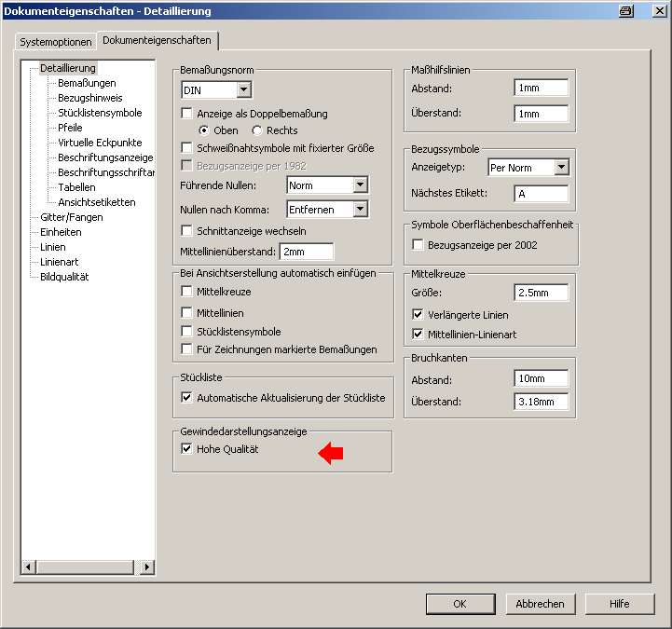Open Hilfe for this dialog

(620, 604)
